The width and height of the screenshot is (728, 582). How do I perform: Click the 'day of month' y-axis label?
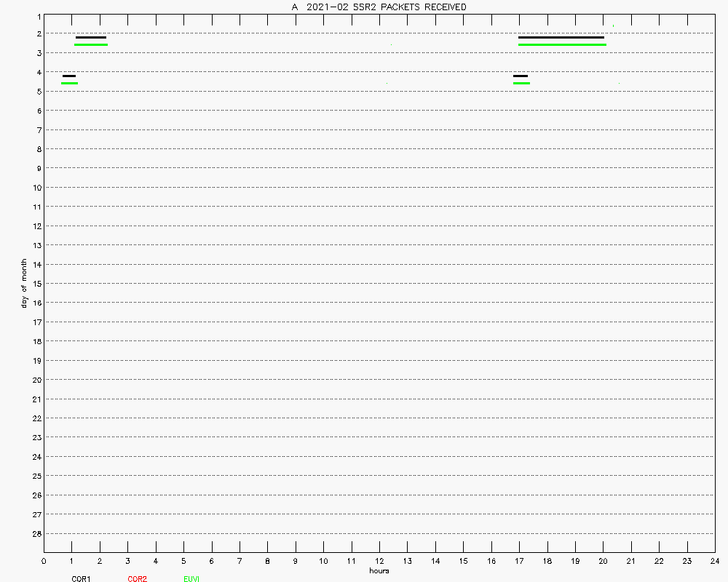click(24, 283)
